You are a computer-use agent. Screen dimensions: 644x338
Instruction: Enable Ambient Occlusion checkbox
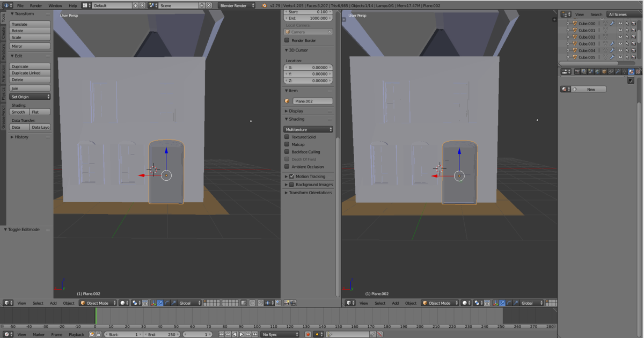click(287, 167)
